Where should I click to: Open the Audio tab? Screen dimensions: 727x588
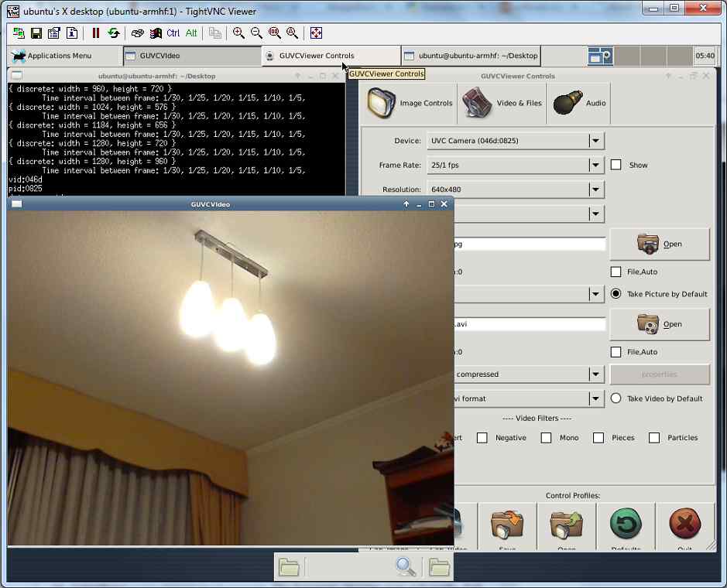point(578,103)
